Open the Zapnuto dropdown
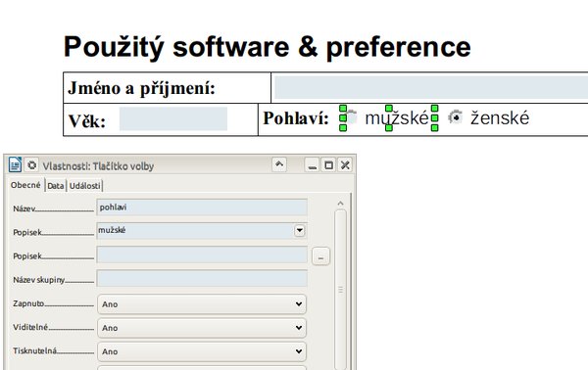 (202, 304)
